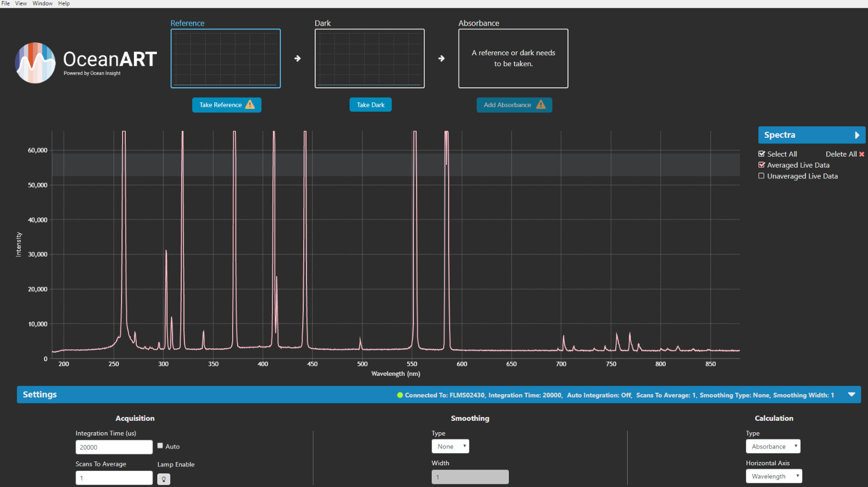The height and width of the screenshot is (487, 868).
Task: Open the Horizontal Axis dropdown
Action: 773,476
